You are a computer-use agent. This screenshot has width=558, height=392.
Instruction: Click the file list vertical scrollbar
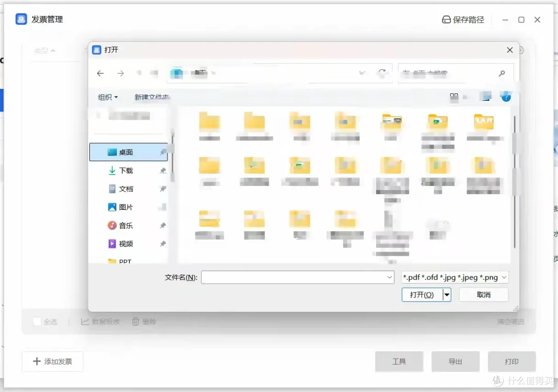click(515, 181)
